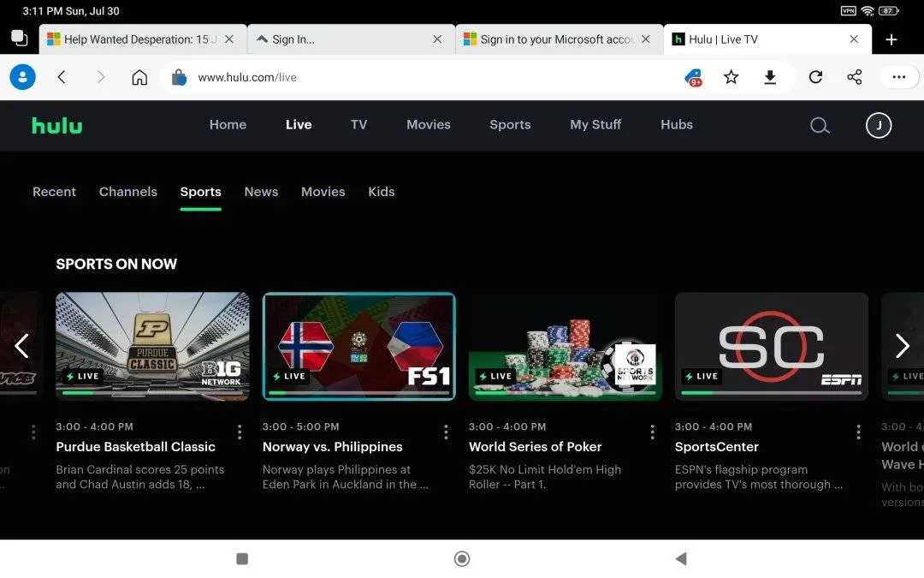This screenshot has height=578, width=924.
Task: Click the Hulu logo
Action: pos(57,125)
